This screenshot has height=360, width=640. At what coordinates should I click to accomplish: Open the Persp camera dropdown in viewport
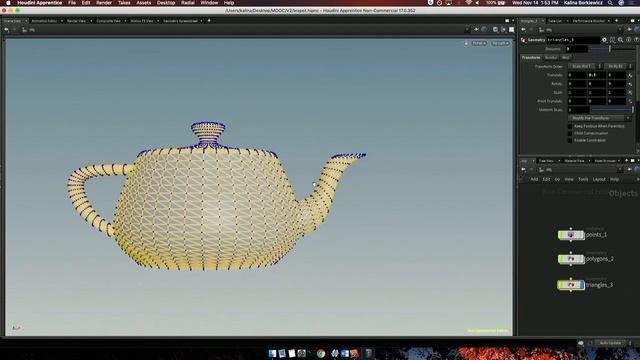[x=479, y=43]
